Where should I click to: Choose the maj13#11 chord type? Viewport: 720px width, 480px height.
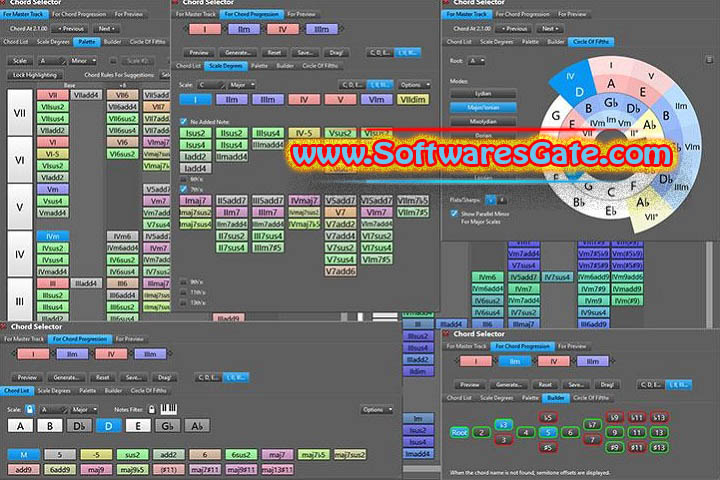click(277, 470)
